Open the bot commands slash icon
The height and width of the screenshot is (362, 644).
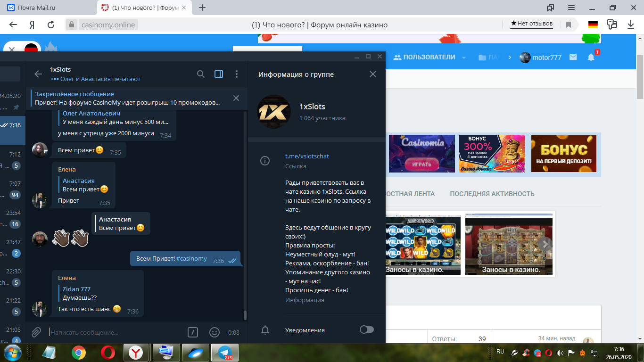coord(192,332)
